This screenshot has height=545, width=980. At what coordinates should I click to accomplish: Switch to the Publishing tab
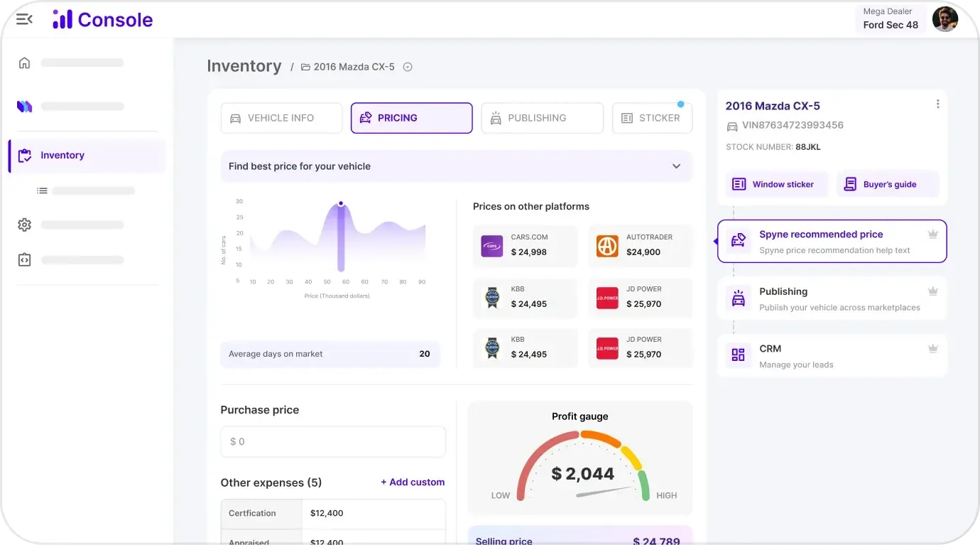tap(542, 118)
